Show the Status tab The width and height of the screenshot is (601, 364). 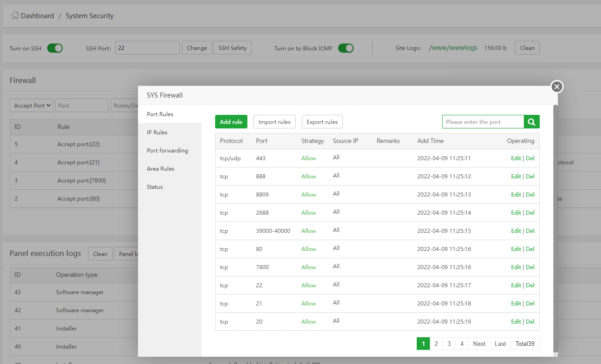pyautogui.click(x=155, y=187)
